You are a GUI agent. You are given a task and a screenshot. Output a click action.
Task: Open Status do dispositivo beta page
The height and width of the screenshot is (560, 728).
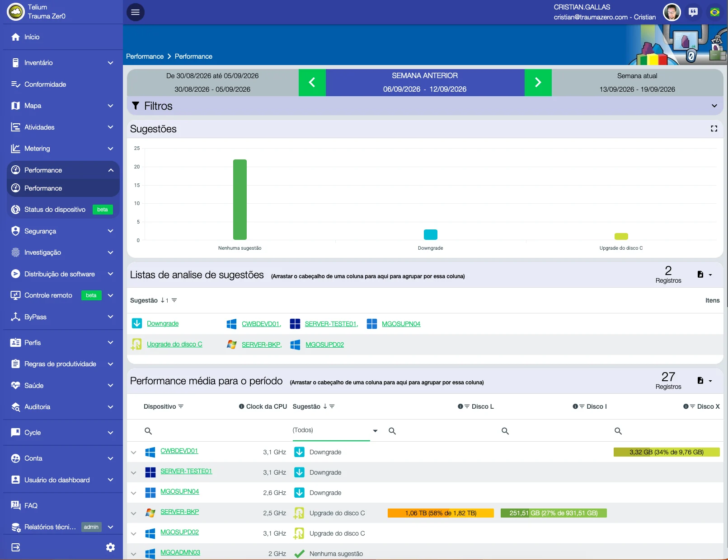63,210
